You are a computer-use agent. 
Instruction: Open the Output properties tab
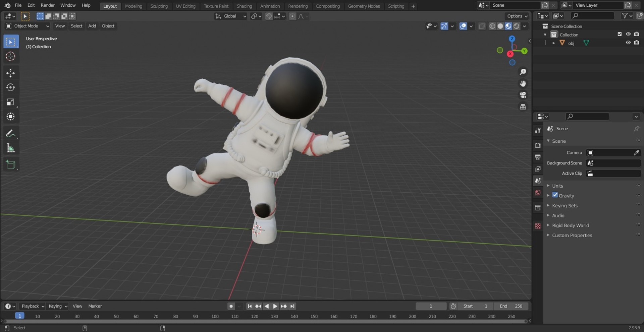(x=538, y=157)
